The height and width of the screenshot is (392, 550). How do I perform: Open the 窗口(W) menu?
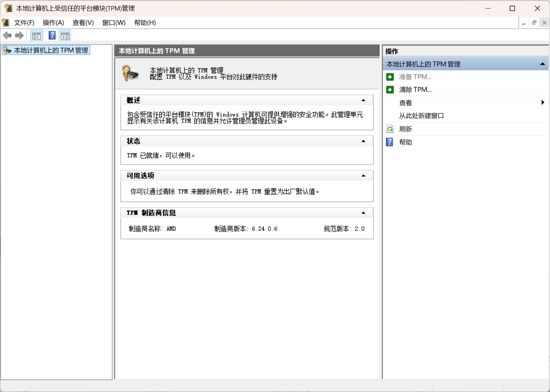(114, 22)
